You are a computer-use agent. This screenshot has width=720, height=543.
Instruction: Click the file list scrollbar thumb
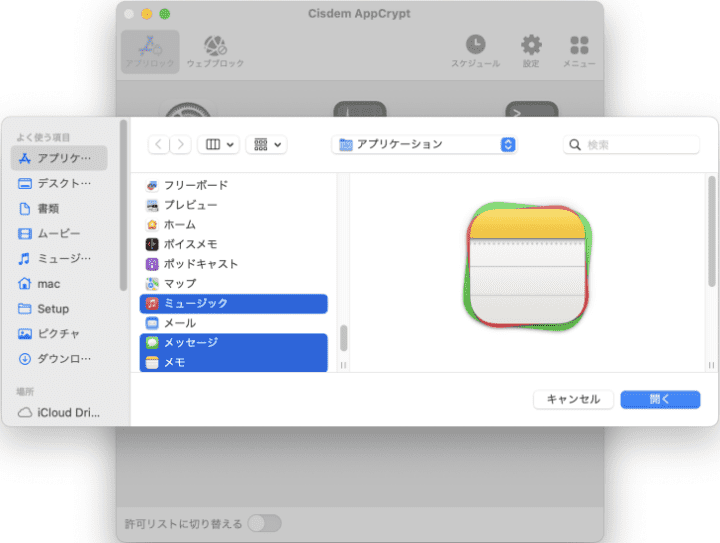[x=343, y=338]
